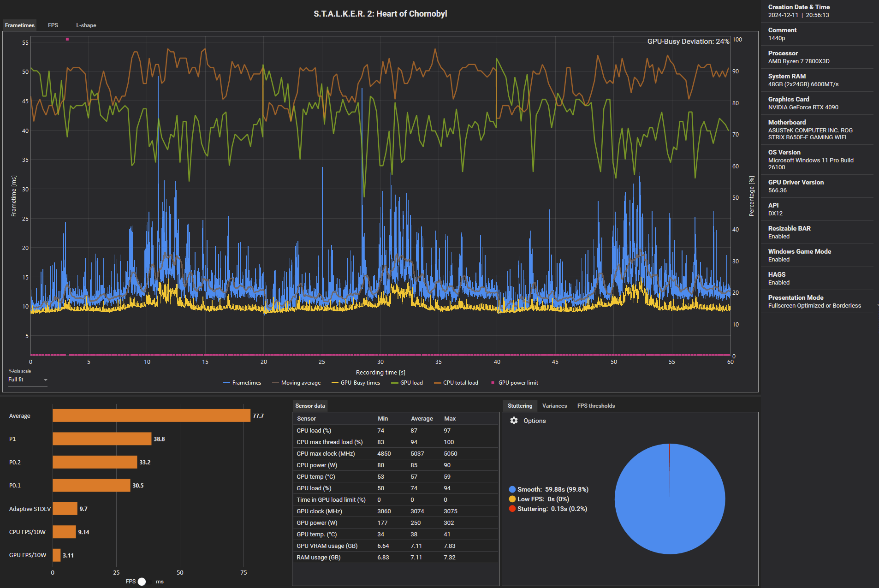The width and height of the screenshot is (879, 588).
Task: Click the Smooth legend color dot
Action: pos(512,489)
